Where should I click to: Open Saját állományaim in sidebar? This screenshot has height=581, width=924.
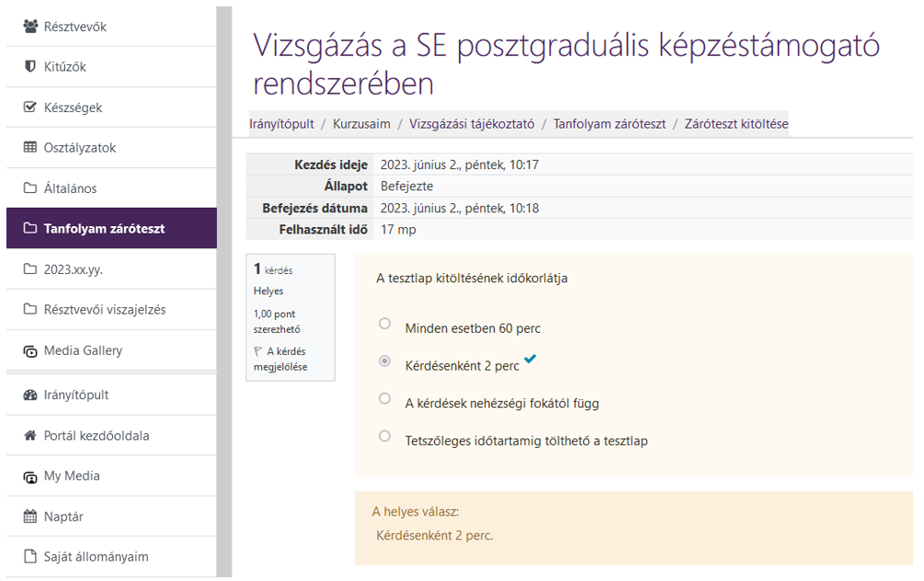[96, 557]
